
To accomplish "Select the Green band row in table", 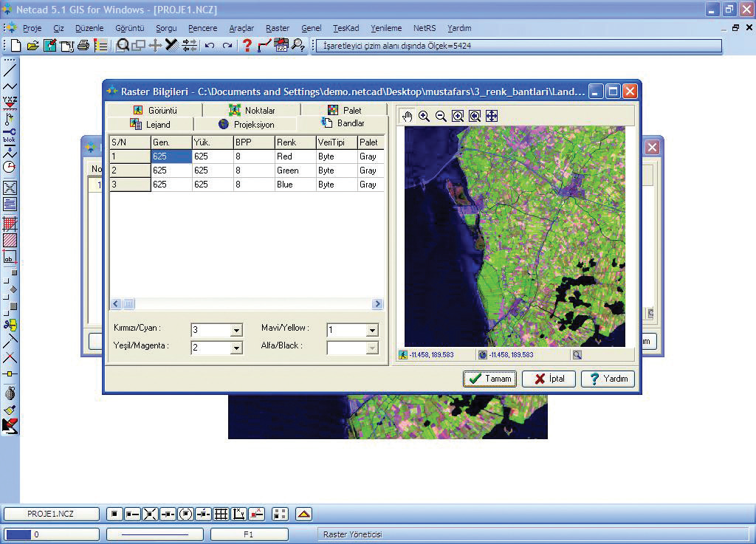I will tap(287, 171).
